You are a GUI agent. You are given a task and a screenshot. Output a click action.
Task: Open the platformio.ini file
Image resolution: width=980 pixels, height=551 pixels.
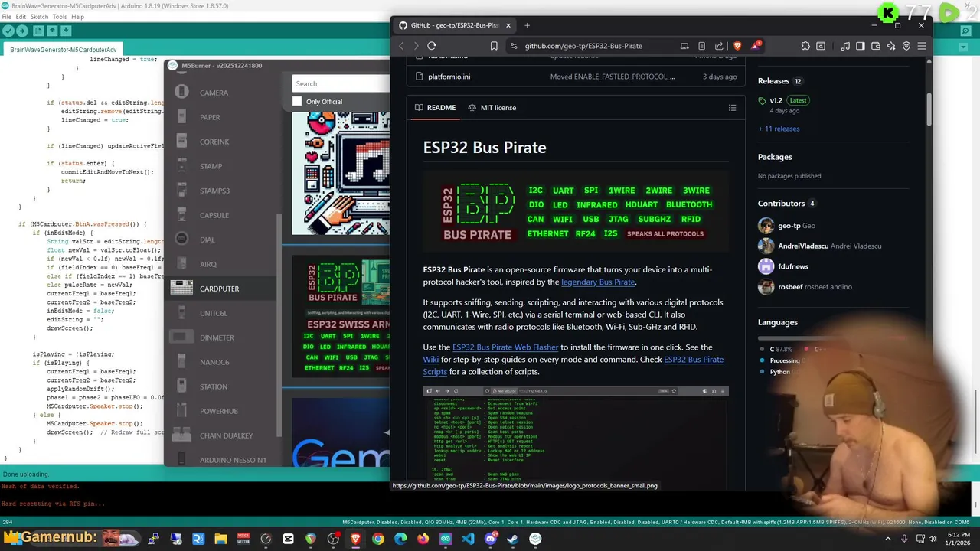[449, 77]
